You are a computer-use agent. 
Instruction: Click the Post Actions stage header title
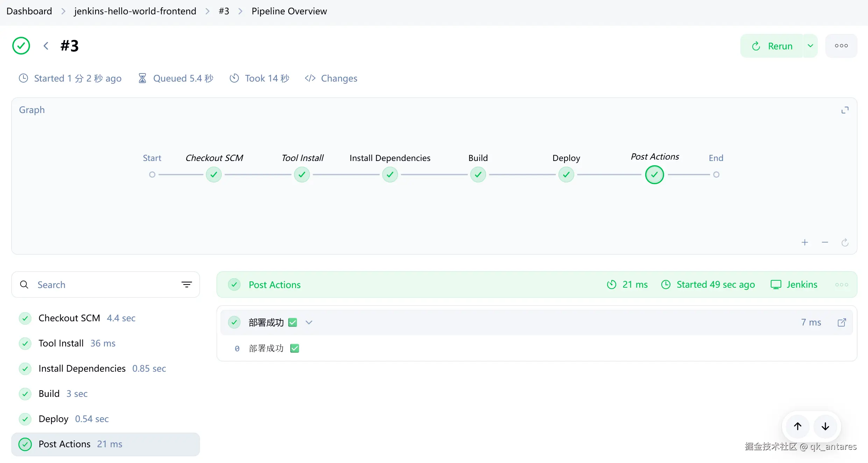point(275,285)
